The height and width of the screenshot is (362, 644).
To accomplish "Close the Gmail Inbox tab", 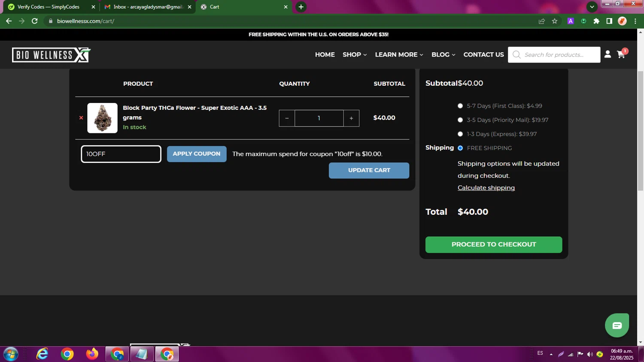I will click(x=189, y=7).
